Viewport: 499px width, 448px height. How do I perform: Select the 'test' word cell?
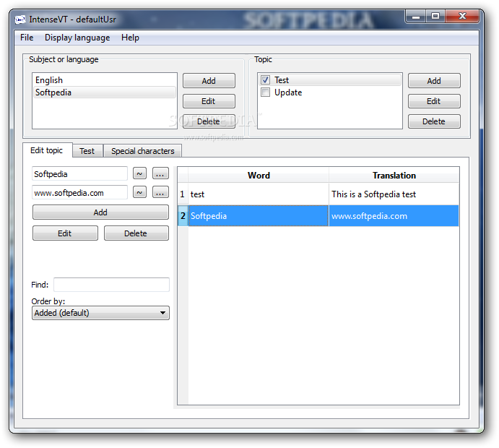tap(259, 194)
